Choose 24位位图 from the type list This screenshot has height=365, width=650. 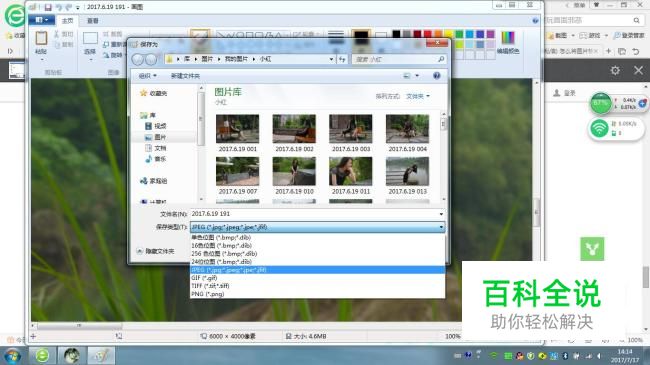tap(318, 262)
